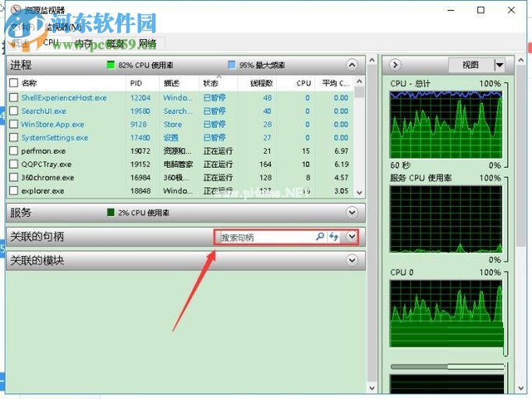Select the WinStore.App.exe process name

pyautogui.click(x=52, y=124)
